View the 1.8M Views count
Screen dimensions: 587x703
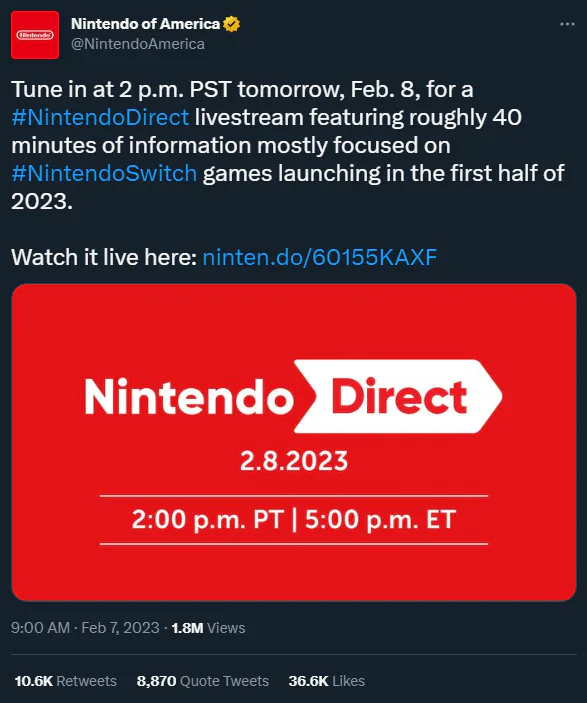tap(208, 628)
